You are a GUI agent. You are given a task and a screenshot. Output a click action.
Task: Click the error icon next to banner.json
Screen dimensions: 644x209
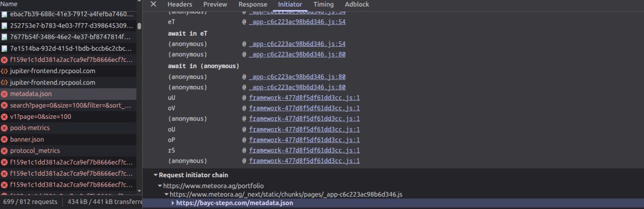tap(5, 140)
